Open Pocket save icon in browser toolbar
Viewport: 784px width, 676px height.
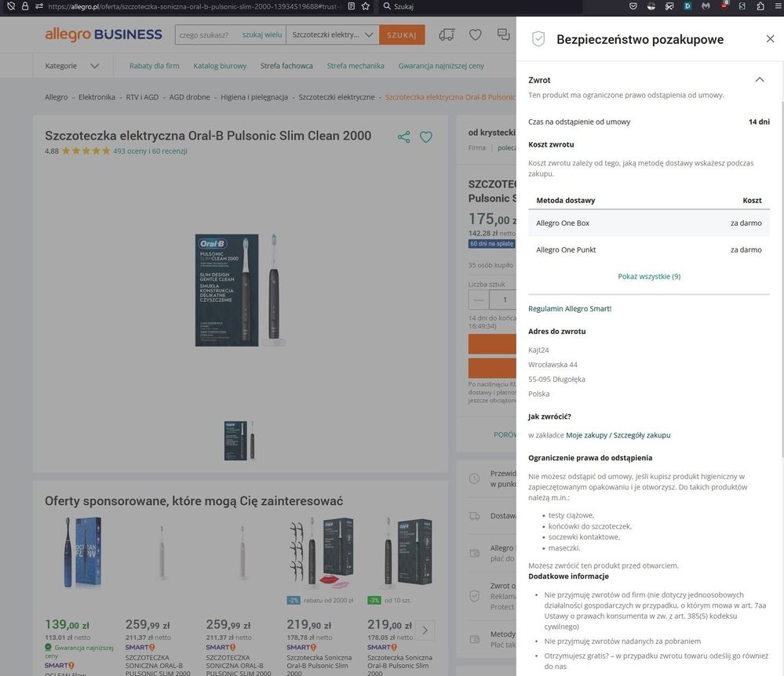(x=633, y=6)
